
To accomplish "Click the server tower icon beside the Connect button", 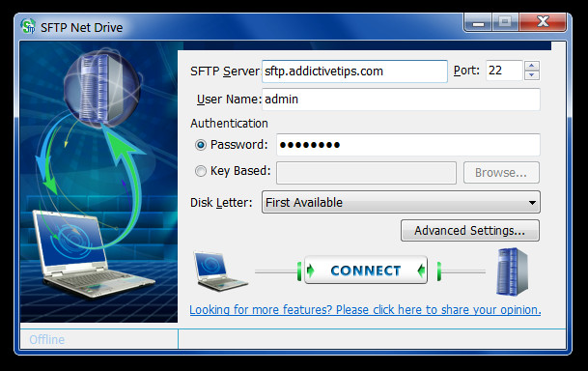I will [x=512, y=271].
